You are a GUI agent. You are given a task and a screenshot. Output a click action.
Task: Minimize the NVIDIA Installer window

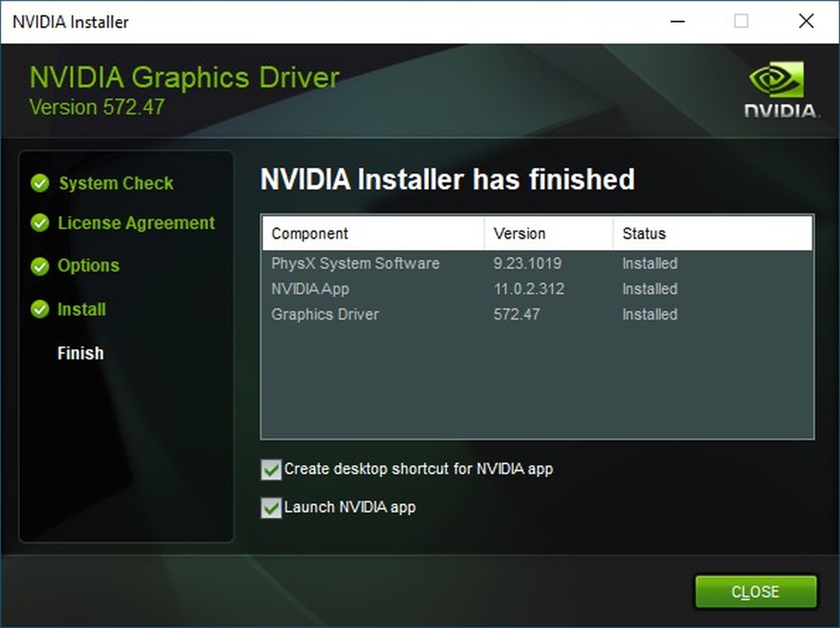point(677,22)
